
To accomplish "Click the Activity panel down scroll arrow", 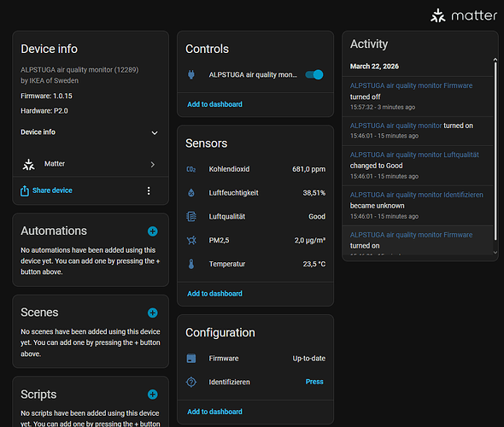I will tap(495, 253).
